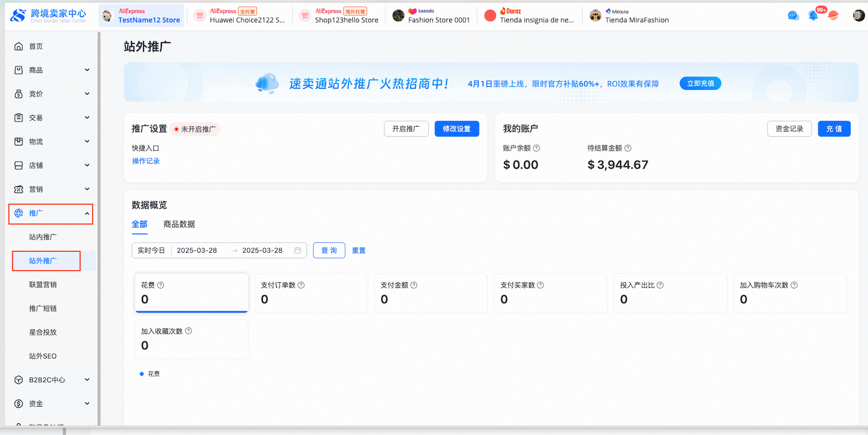Expand the 商品 sidebar menu
Screen dimensions: 868x435
tap(52, 70)
